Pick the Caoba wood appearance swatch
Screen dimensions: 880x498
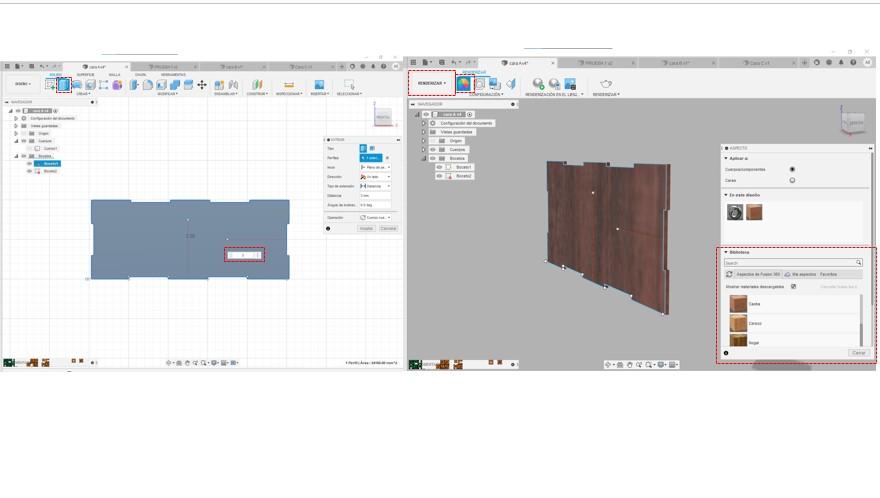click(738, 304)
